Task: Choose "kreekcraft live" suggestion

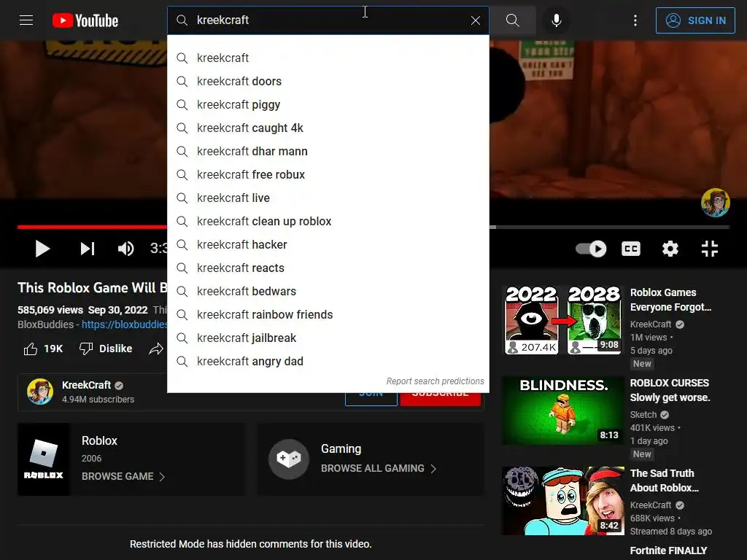Action: (x=328, y=198)
